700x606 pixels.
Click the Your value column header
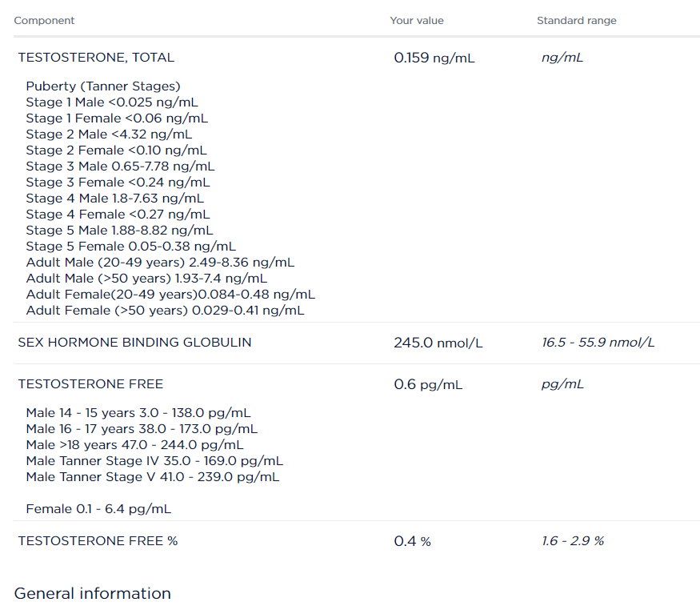[x=416, y=21]
